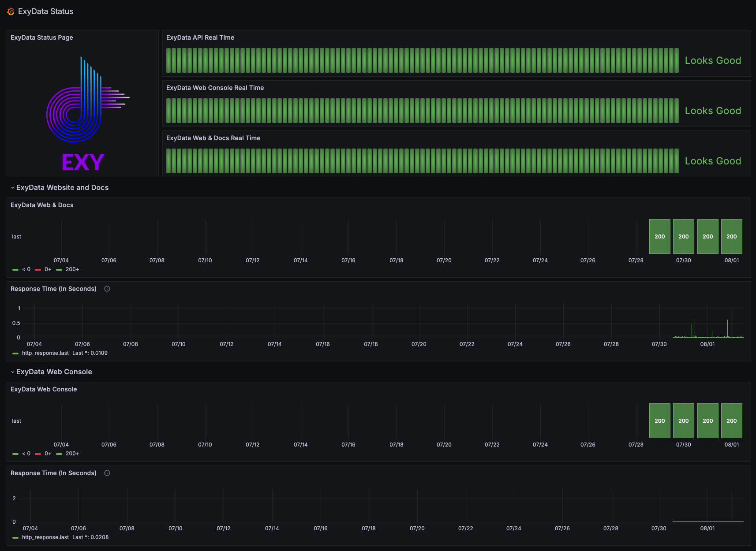Click leftmost green bar in API Real Time history
Screen dimensions: 756x551
point(168,60)
